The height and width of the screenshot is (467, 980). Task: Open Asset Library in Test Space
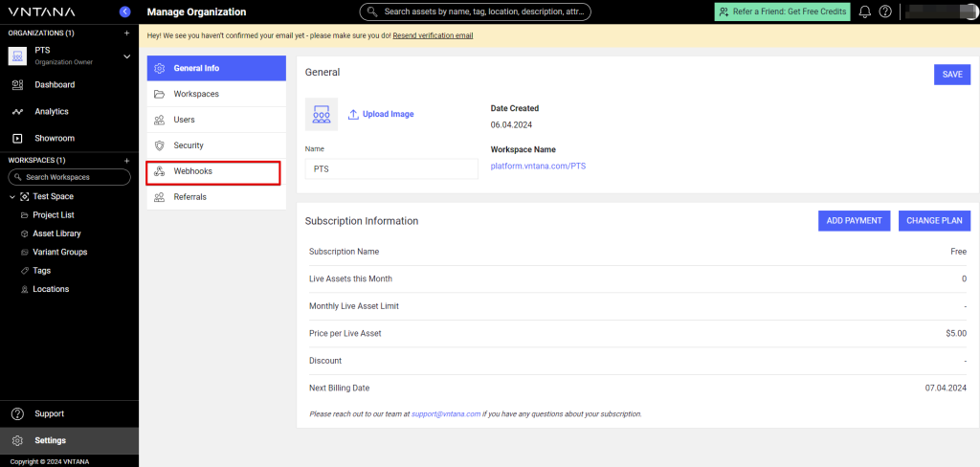pyautogui.click(x=56, y=233)
